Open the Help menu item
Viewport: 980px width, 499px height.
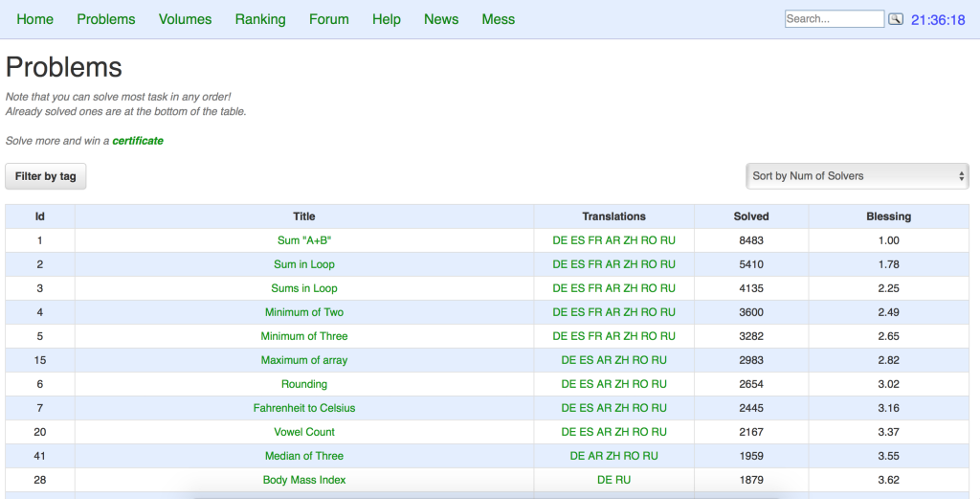coord(387,19)
